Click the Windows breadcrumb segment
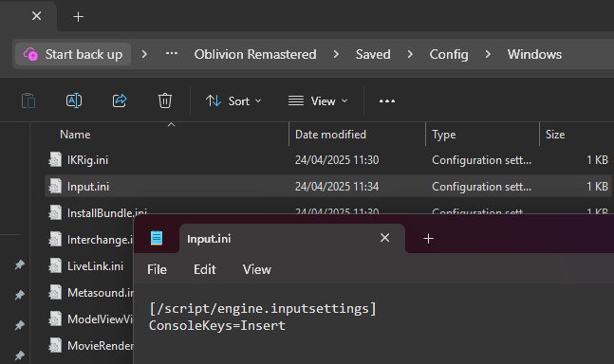 (x=534, y=54)
